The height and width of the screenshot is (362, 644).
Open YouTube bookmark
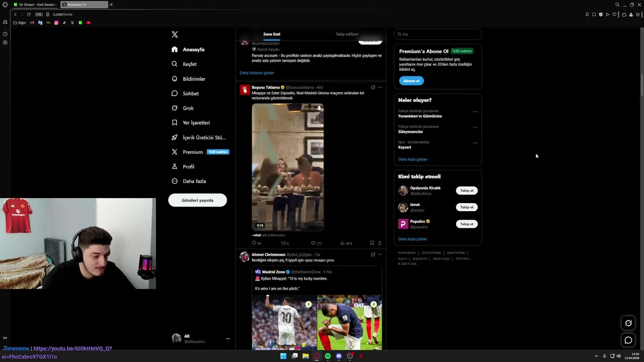(x=89, y=23)
